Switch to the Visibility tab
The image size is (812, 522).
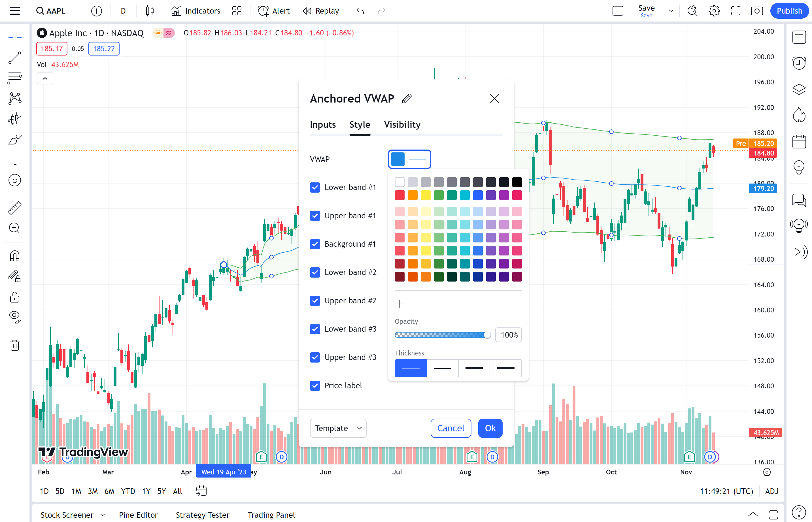[402, 125]
